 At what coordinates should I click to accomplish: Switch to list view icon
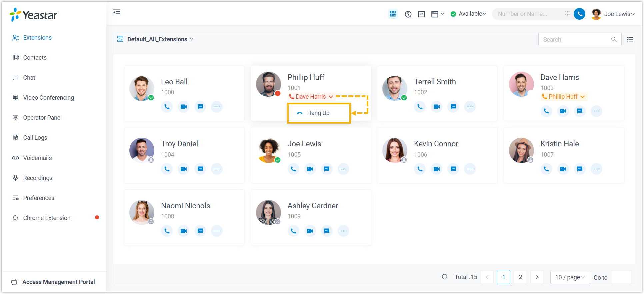pyautogui.click(x=630, y=39)
